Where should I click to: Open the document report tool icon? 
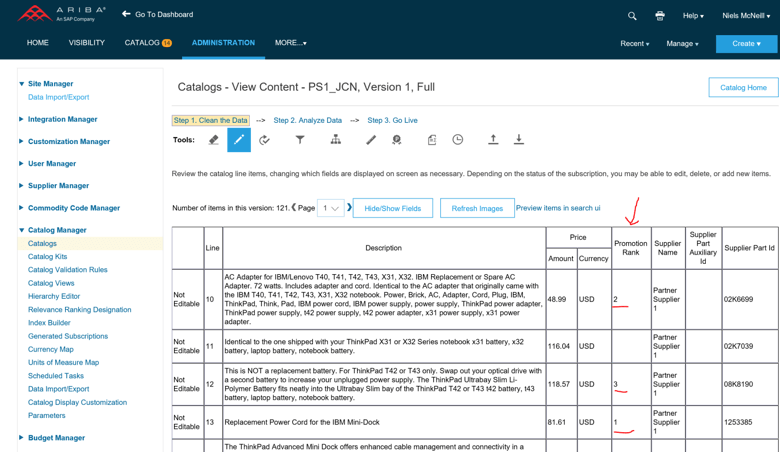click(432, 140)
